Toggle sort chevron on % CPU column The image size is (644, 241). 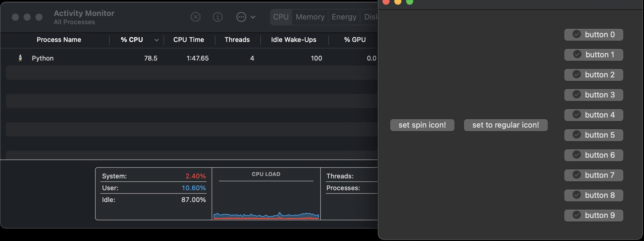click(x=157, y=40)
